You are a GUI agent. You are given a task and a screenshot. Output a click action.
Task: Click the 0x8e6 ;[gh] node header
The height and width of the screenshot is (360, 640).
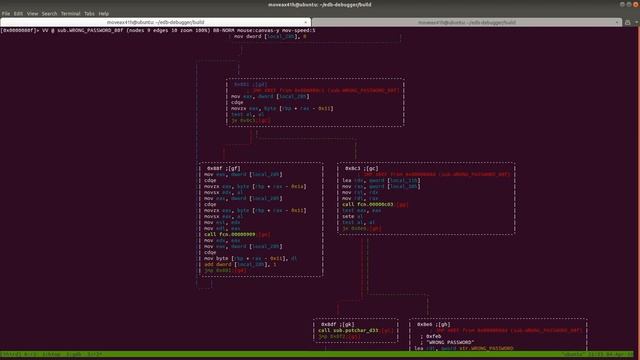point(433,324)
